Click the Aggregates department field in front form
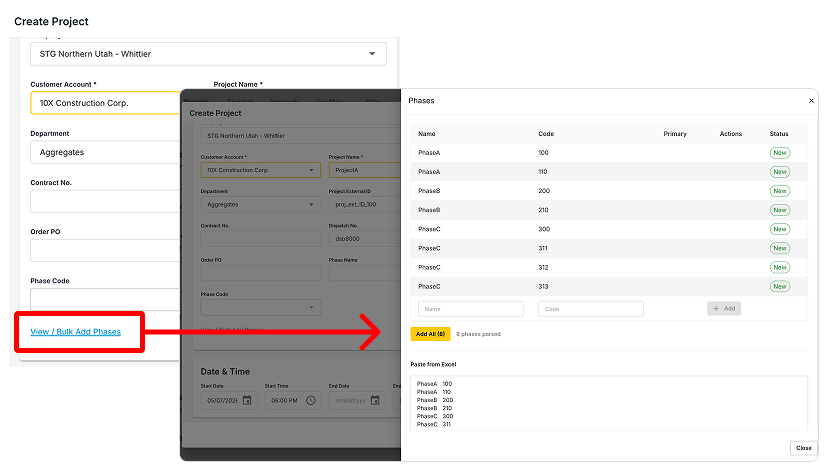The width and height of the screenshot is (827, 468). point(105,152)
